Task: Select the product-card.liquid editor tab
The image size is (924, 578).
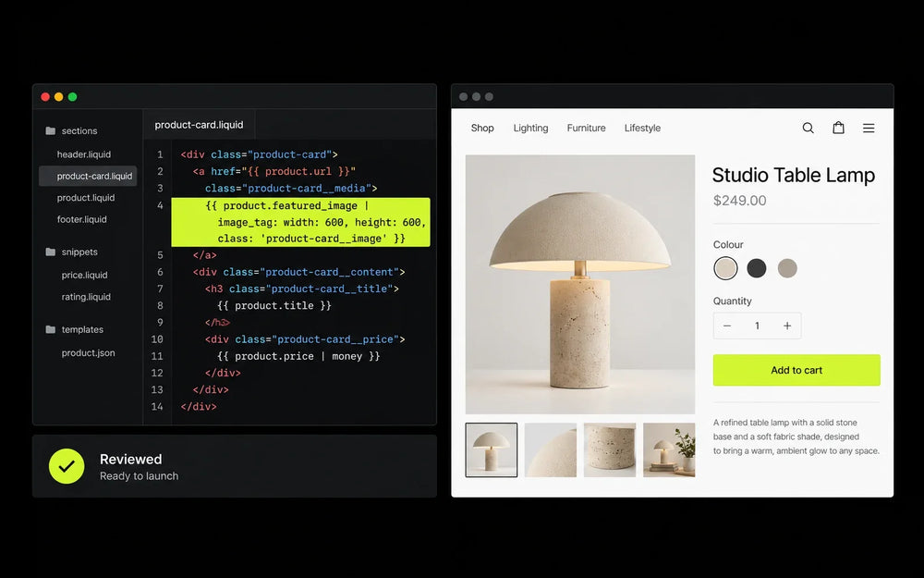Action: tap(199, 125)
